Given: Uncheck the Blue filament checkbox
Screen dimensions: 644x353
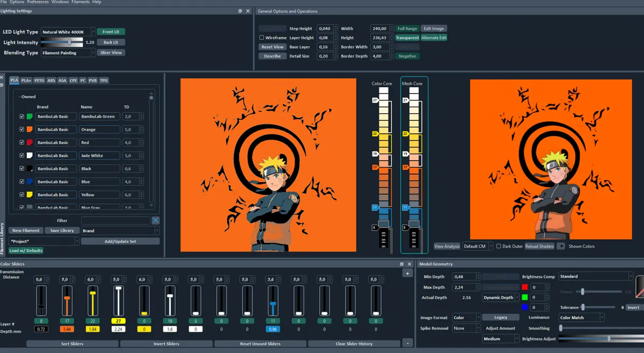Looking at the screenshot, I should tap(22, 182).
